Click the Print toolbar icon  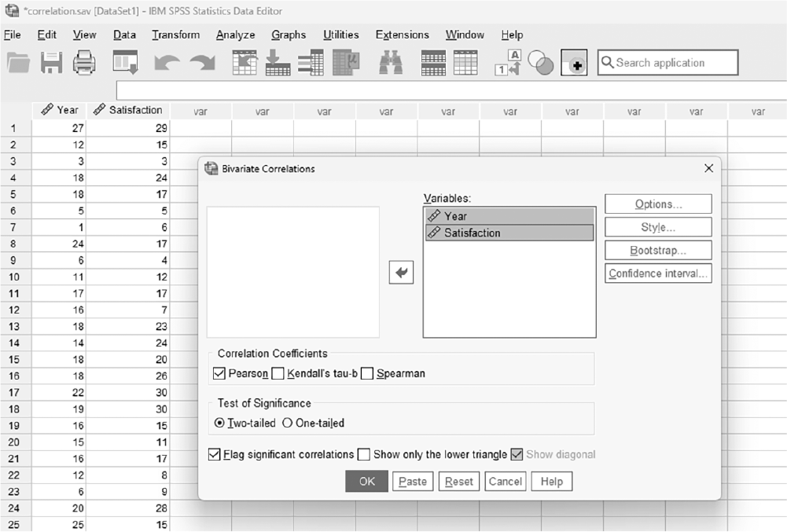pyautogui.click(x=84, y=63)
